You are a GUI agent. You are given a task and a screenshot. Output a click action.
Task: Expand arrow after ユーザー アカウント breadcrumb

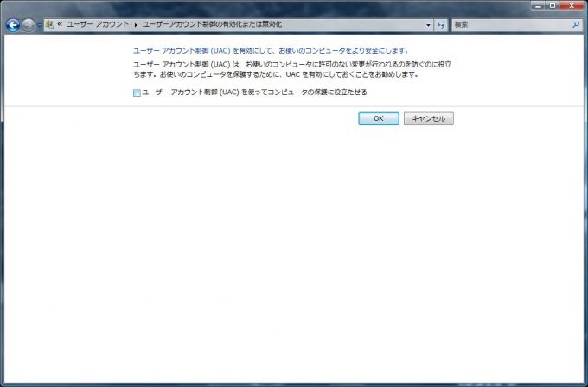point(136,25)
